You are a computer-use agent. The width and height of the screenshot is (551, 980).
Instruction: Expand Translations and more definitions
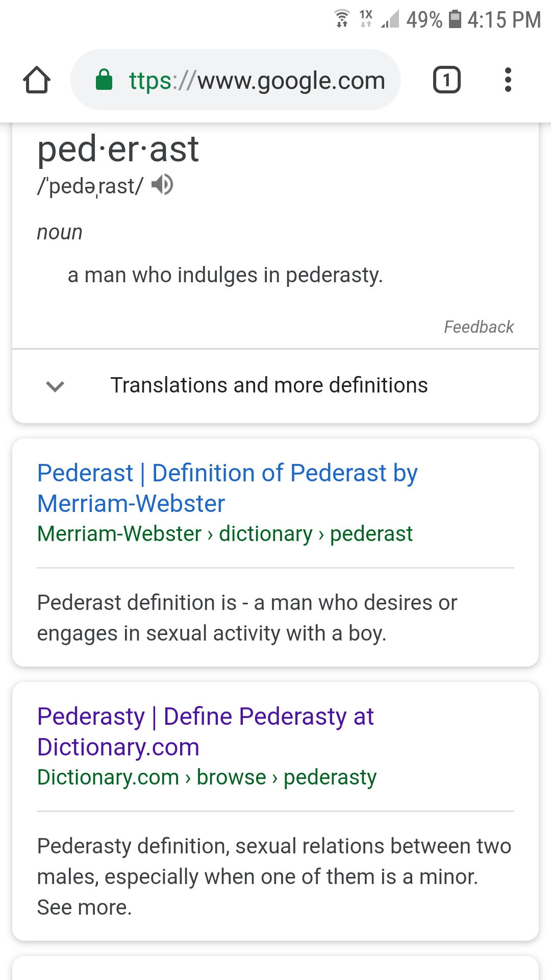269,385
